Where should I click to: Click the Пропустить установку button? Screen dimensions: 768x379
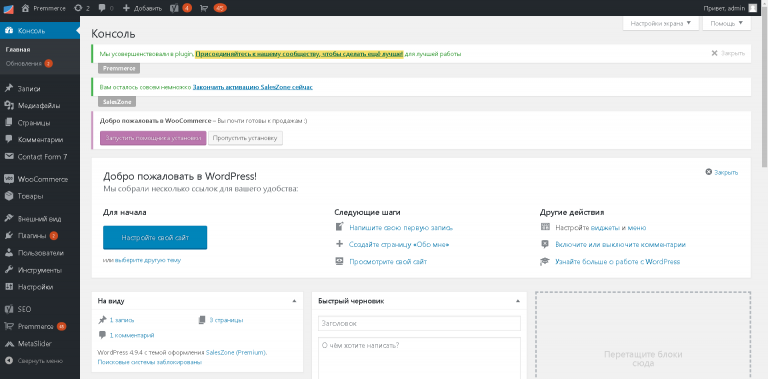tap(245, 138)
